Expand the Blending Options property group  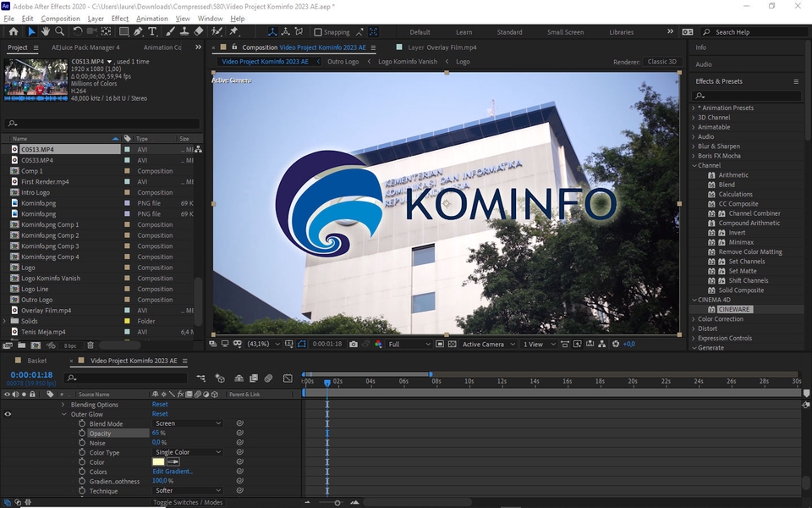(x=63, y=404)
